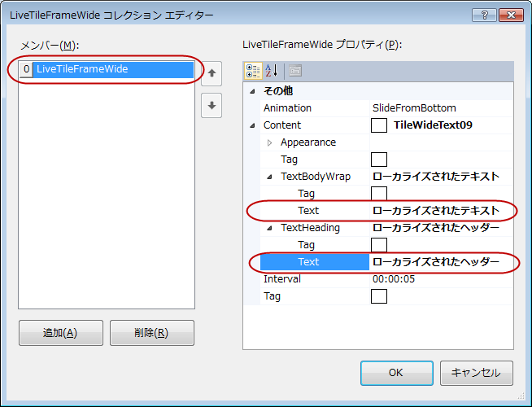532x407 pixels.
Task: Edit TextBodyWrap Text value field
Action: click(441, 211)
